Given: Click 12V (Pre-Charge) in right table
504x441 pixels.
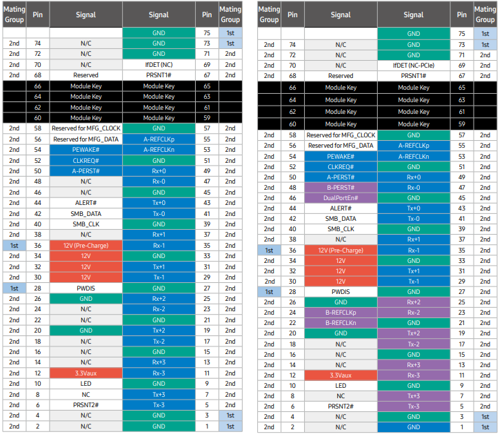Looking at the screenshot, I should point(341,250).
